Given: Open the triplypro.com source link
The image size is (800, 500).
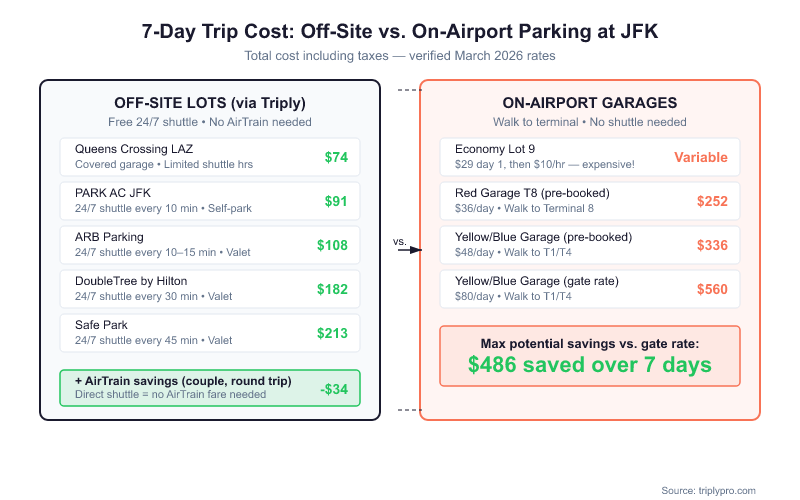Looking at the screenshot, I should tap(714, 490).
